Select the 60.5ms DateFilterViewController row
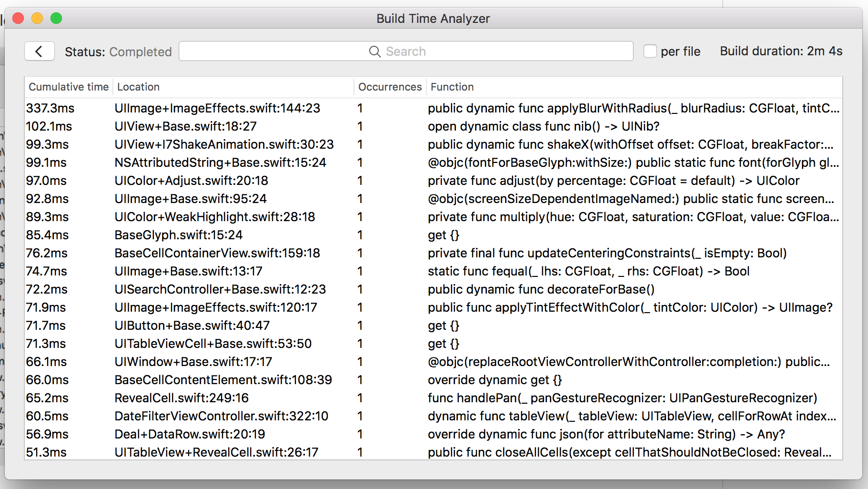 434,416
